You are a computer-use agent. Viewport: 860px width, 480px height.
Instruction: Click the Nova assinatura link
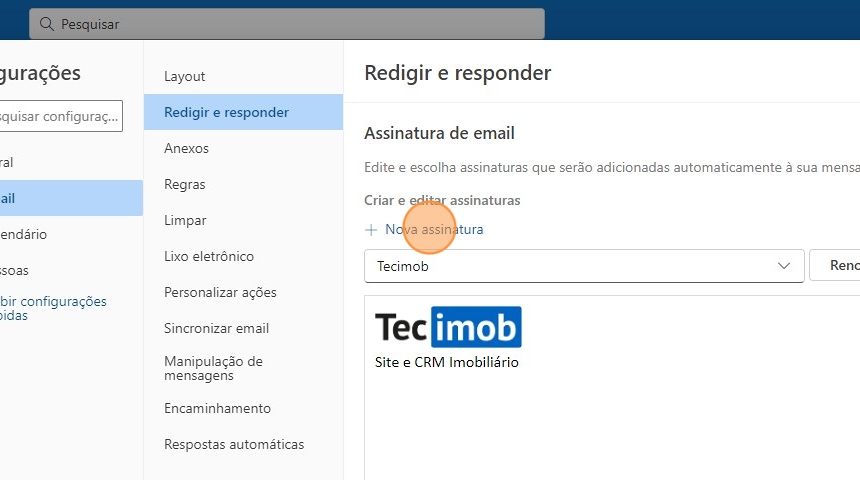click(x=434, y=230)
